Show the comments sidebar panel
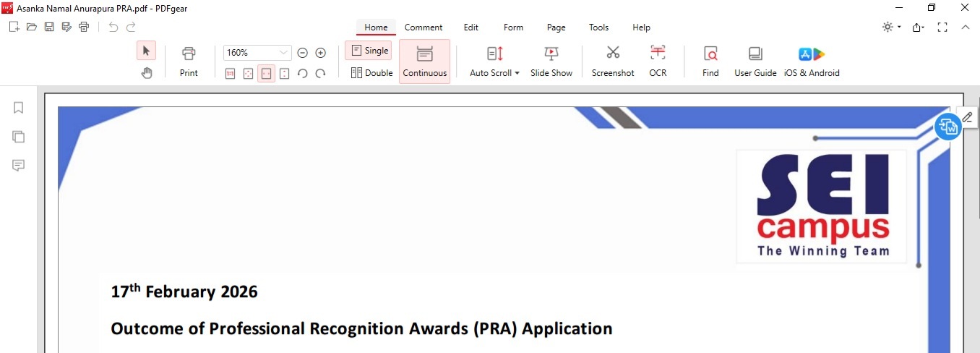 point(19,166)
